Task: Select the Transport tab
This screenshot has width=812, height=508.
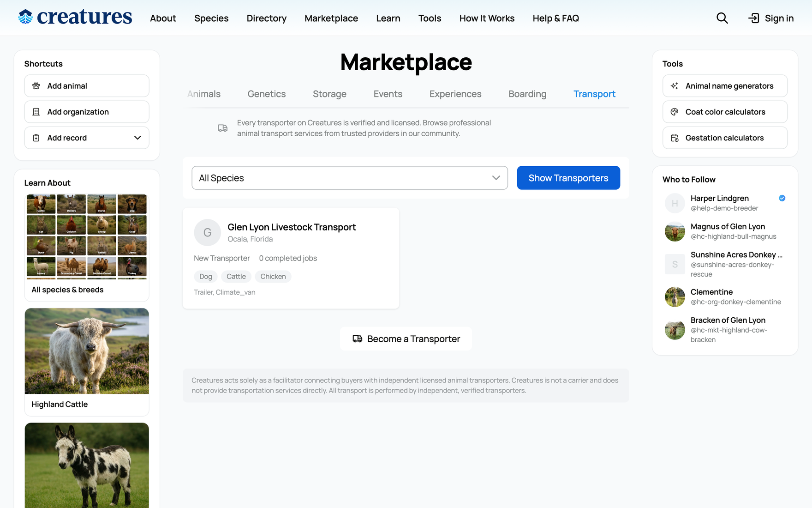Action: 594,94
